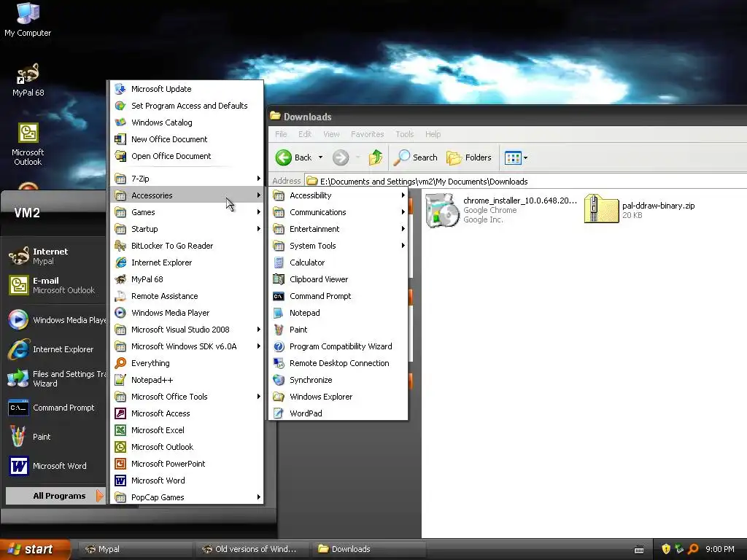This screenshot has width=747, height=560.
Task: Switch to Old versions of Wind... taskbar item
Action: [252, 549]
